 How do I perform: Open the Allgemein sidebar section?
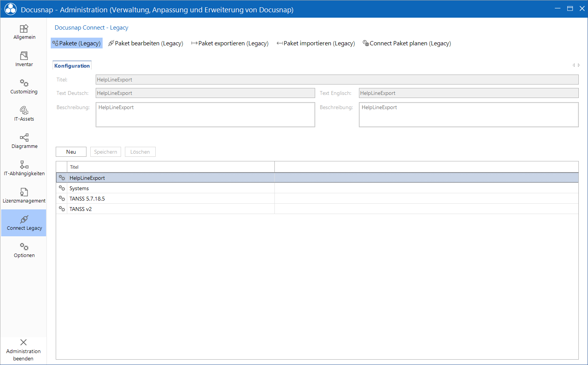point(24,32)
